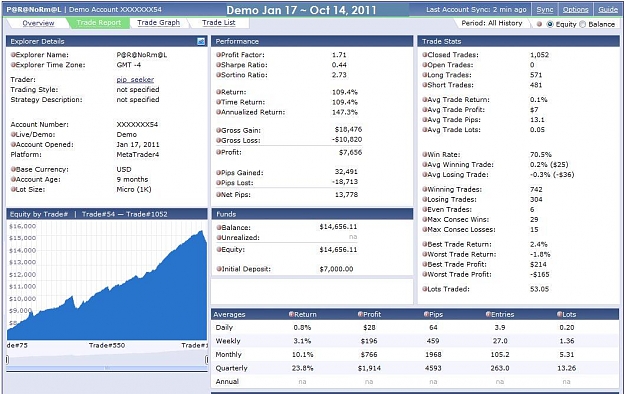Click the Platform value MetaTrader4

pyautogui.click(x=138, y=154)
